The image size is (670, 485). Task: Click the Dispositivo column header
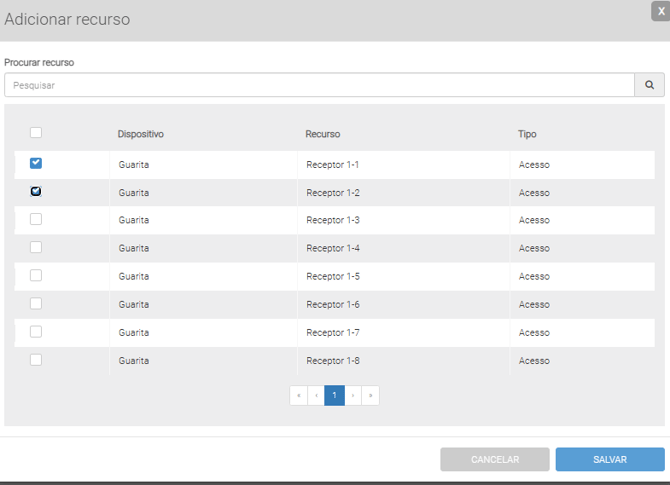click(140, 134)
